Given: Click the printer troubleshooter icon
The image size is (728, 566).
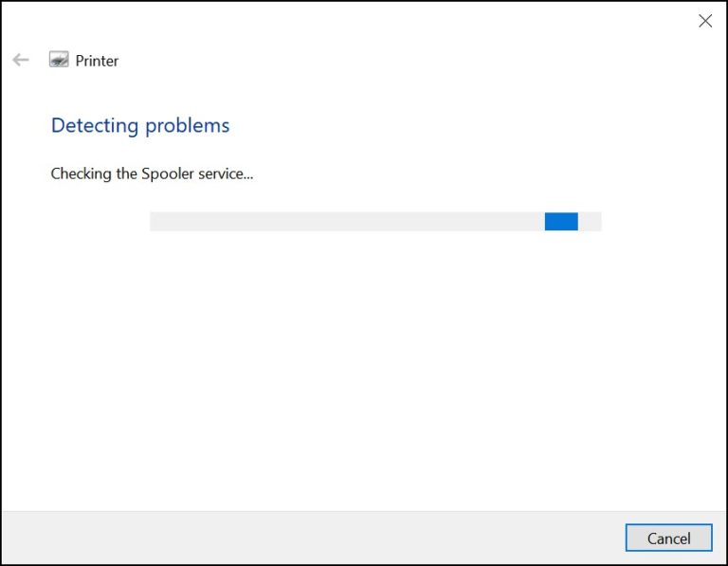Looking at the screenshot, I should click(x=59, y=60).
